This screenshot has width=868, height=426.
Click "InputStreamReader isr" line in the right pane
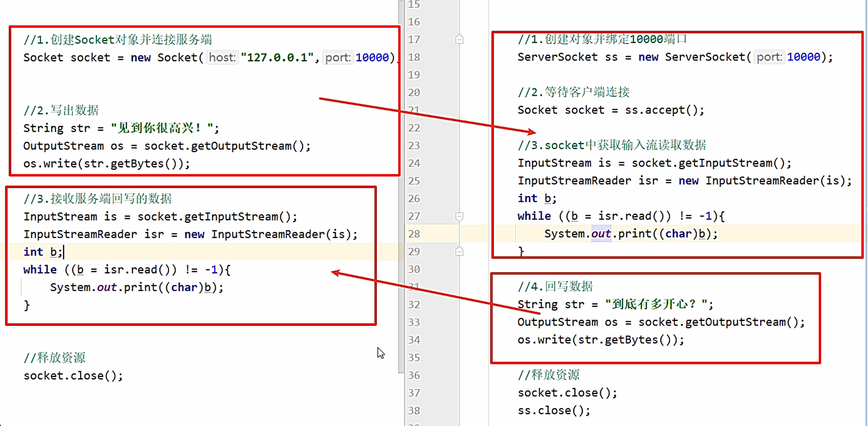click(x=685, y=181)
